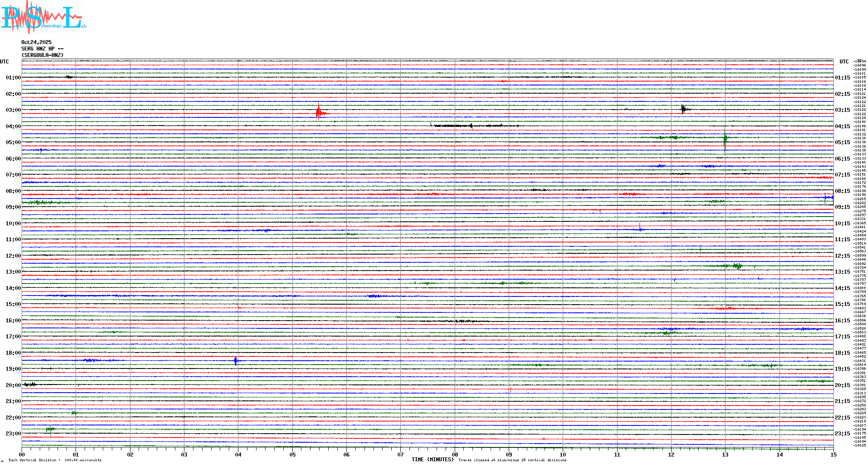Click the minute 07 tick label on bottom axis
Image resolution: width=868 pixels, height=466 pixels.
(400, 455)
